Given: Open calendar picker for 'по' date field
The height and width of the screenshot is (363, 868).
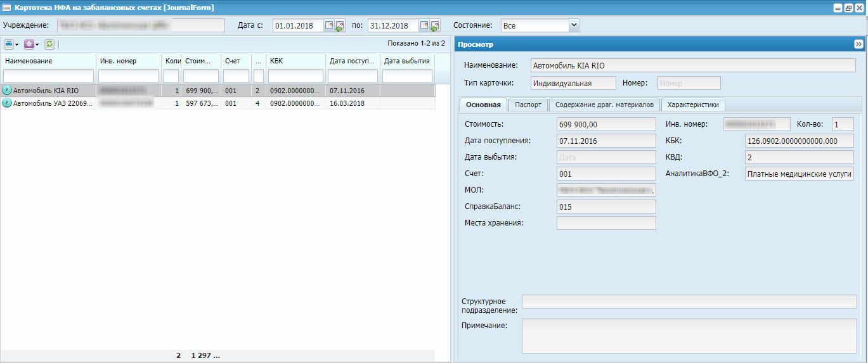Looking at the screenshot, I should [x=424, y=25].
